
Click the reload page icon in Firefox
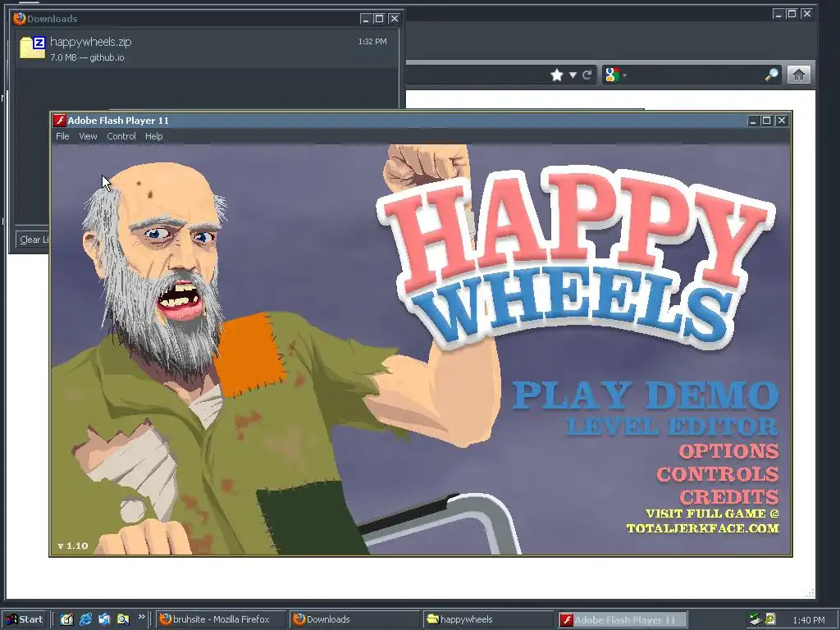(x=587, y=75)
